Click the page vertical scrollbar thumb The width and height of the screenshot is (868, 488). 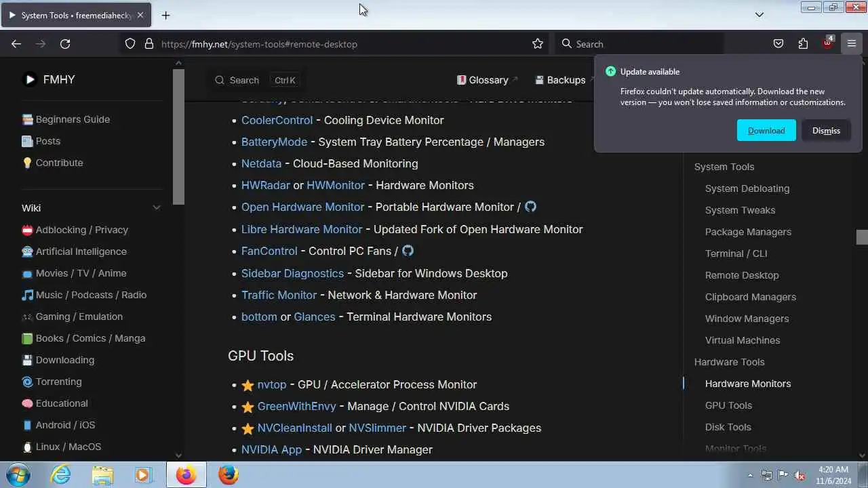click(x=862, y=237)
